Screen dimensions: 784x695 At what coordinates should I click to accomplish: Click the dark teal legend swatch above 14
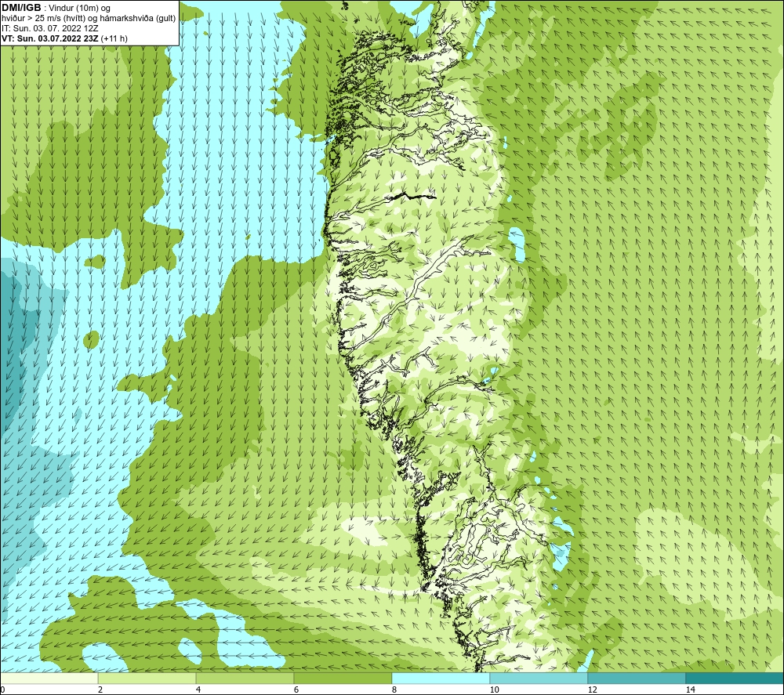click(x=735, y=679)
